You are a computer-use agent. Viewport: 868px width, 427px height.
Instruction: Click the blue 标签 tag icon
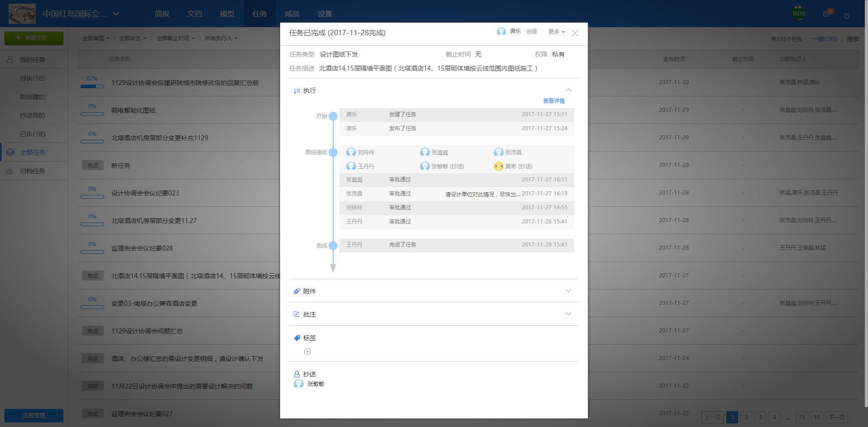[x=297, y=337]
